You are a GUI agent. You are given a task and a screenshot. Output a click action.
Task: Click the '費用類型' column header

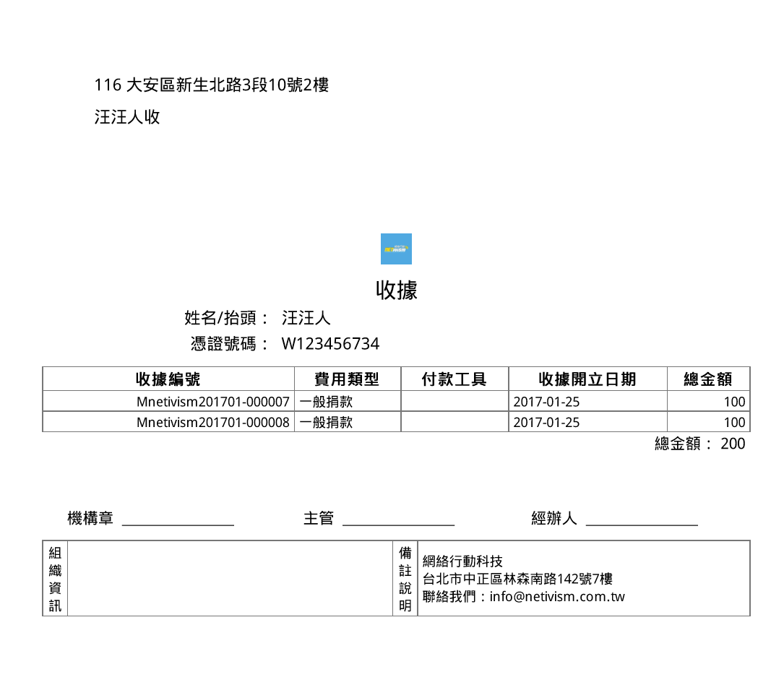347,379
